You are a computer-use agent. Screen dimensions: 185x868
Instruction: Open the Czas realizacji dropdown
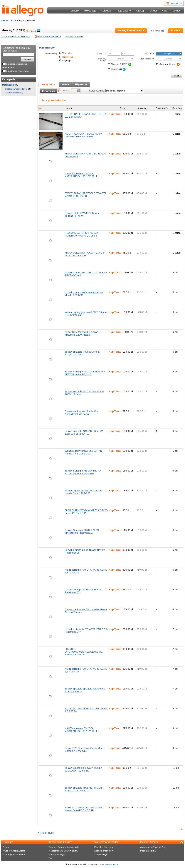169,59
